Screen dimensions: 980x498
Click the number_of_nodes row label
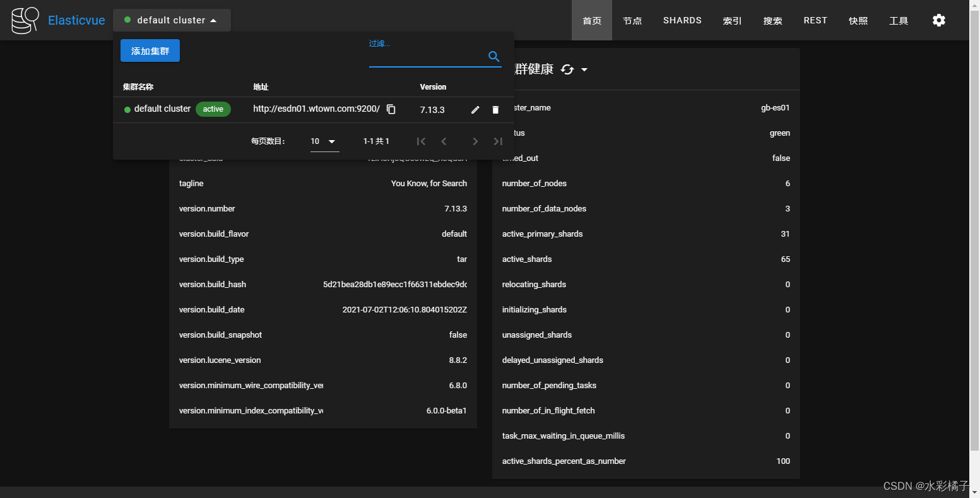534,183
